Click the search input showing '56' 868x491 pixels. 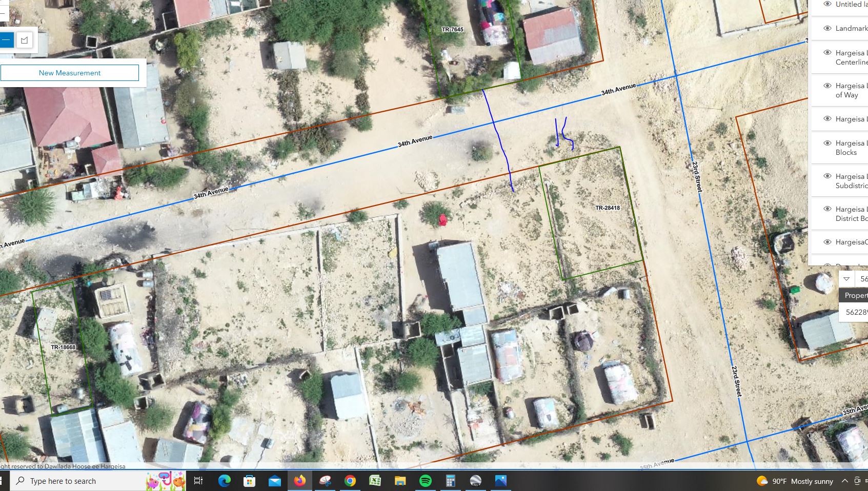tap(861, 279)
